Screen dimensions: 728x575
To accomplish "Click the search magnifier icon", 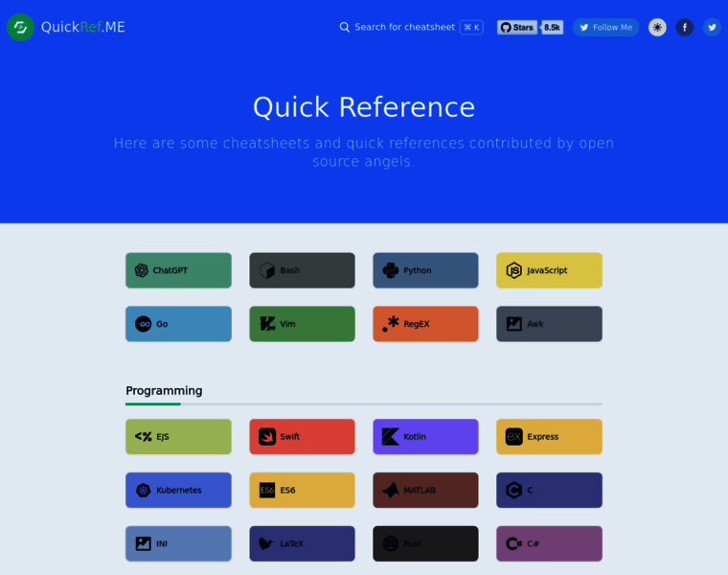I will (x=345, y=28).
